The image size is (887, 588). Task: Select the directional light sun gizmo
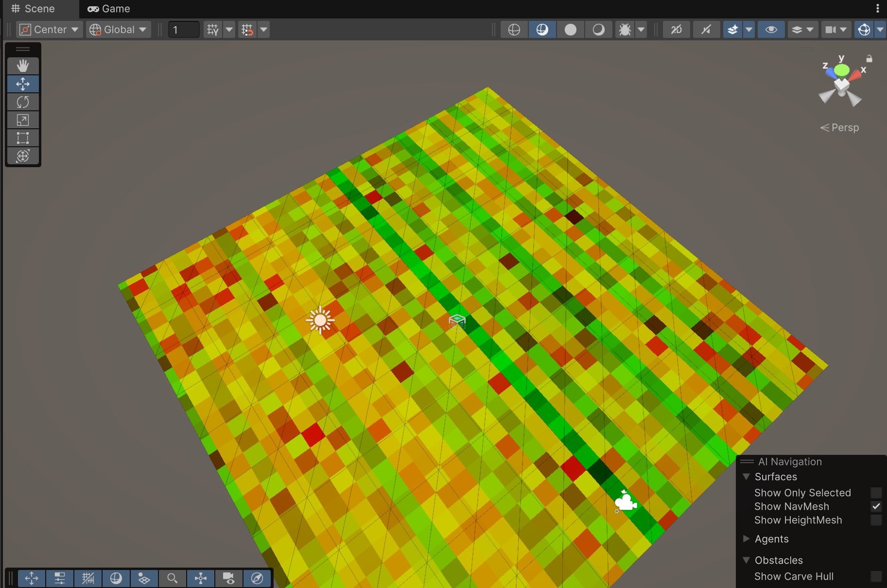[320, 320]
